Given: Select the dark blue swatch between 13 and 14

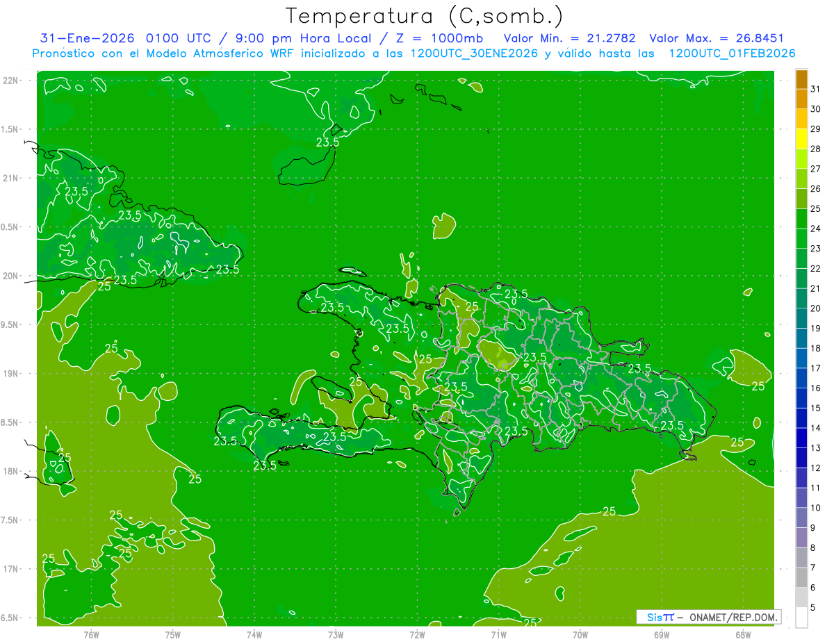Looking at the screenshot, I should coord(801,438).
